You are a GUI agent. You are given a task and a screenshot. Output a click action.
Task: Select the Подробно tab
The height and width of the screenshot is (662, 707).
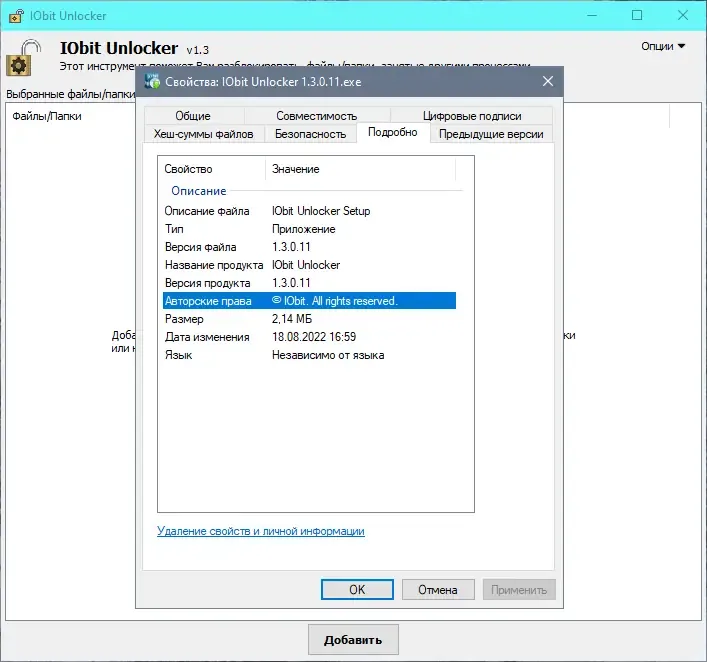click(x=393, y=132)
